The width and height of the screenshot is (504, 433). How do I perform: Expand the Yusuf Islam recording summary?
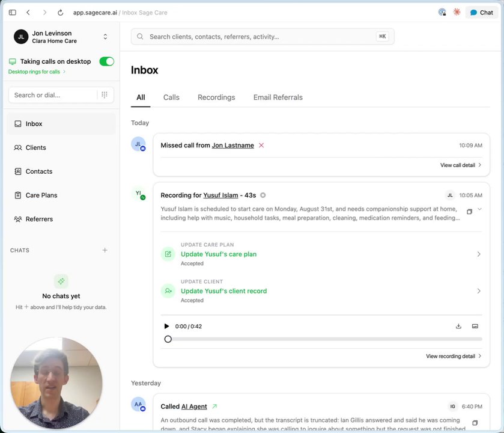pyautogui.click(x=479, y=209)
